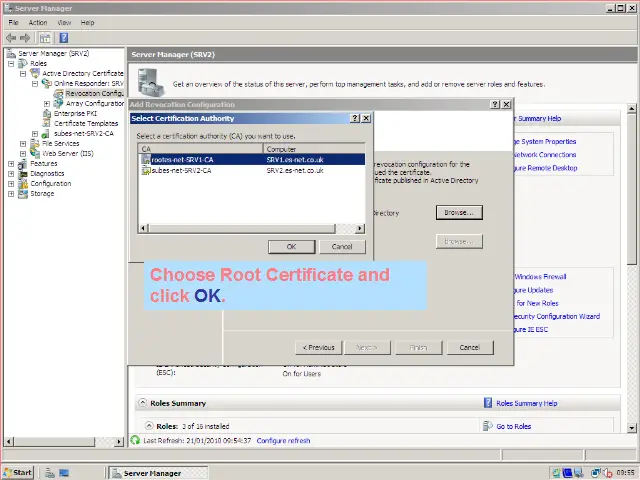This screenshot has height=480, width=640.
Task: Collapse the Roles Summary section chevron
Action: click(142, 402)
